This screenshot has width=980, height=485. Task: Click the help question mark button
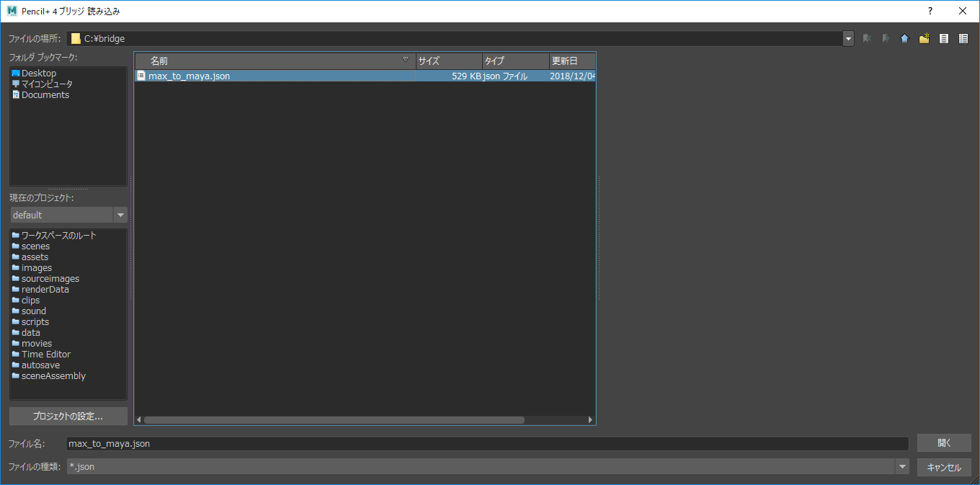pyautogui.click(x=930, y=11)
